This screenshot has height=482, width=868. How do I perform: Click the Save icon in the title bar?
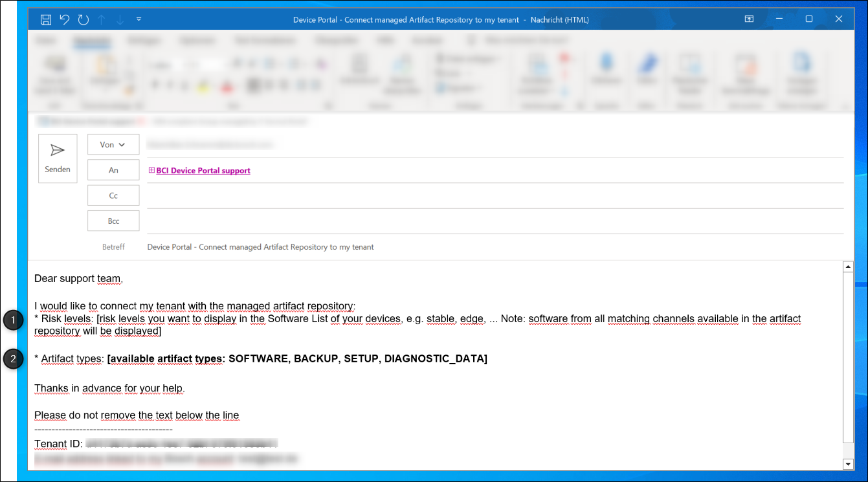(x=46, y=19)
